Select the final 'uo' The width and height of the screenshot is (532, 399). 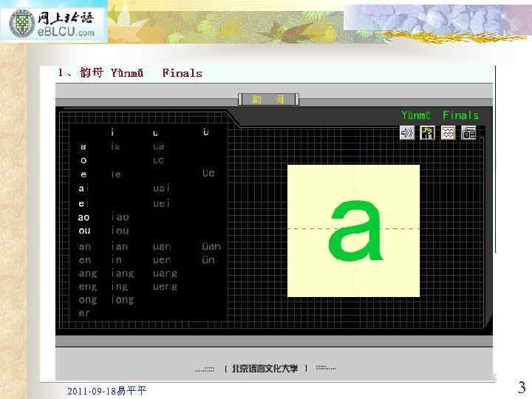pyautogui.click(x=158, y=160)
